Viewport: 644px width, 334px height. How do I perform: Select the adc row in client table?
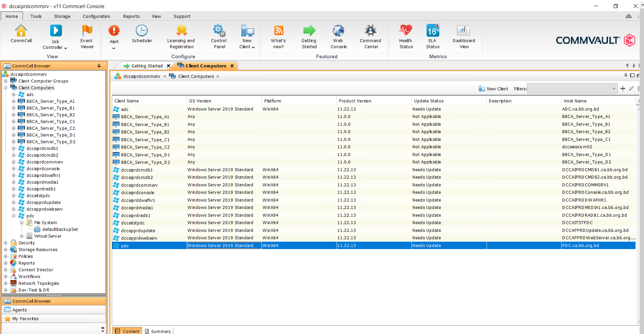click(374, 109)
